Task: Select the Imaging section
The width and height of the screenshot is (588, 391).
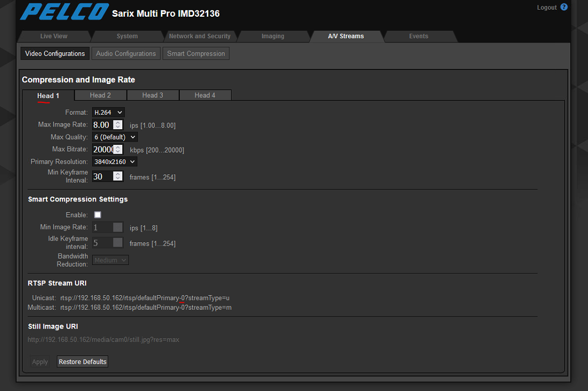Action: tap(273, 36)
